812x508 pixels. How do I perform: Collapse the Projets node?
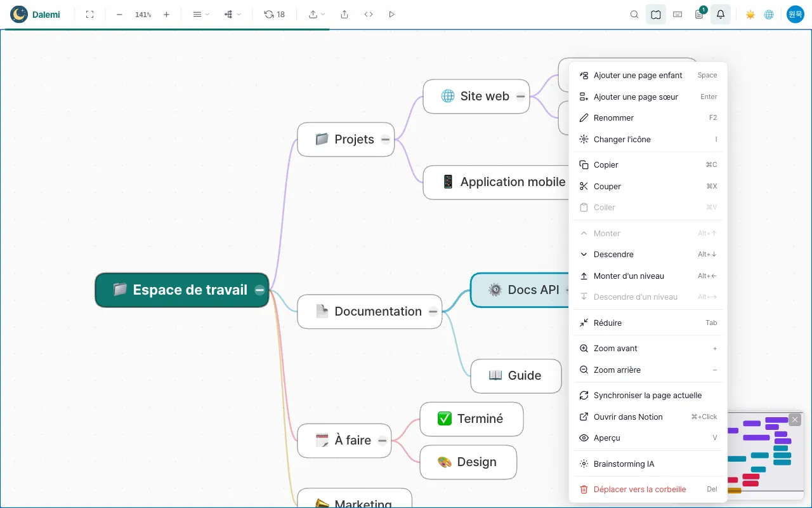click(x=386, y=140)
